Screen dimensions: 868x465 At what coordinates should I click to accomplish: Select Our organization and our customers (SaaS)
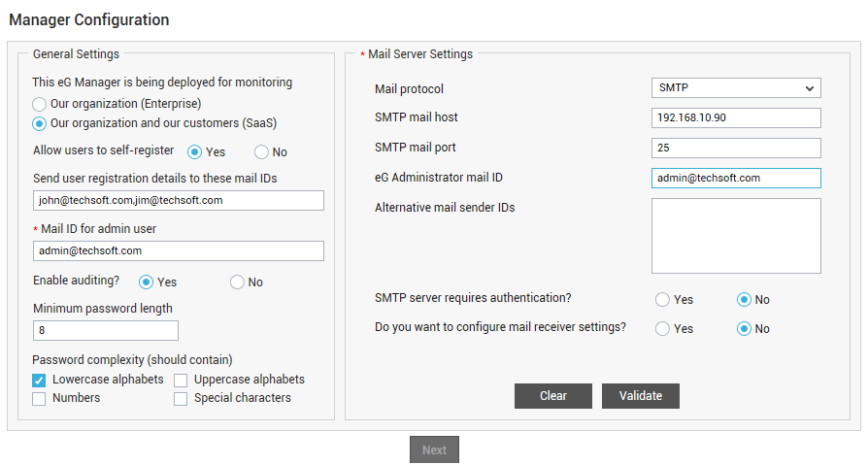point(39,123)
